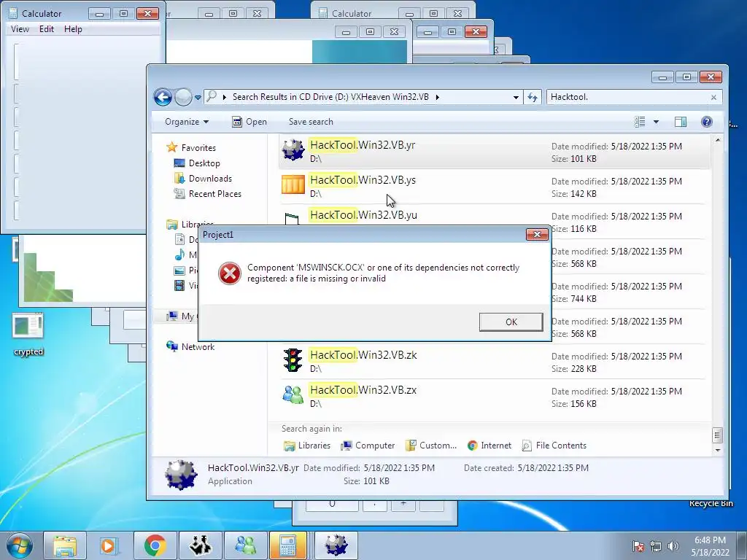Open the volume control in tray
This screenshot has height=560, width=747.
pos(673,546)
